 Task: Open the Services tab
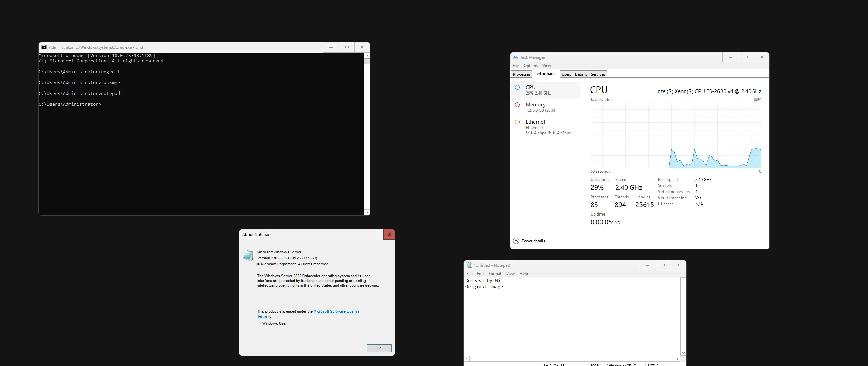[597, 74]
